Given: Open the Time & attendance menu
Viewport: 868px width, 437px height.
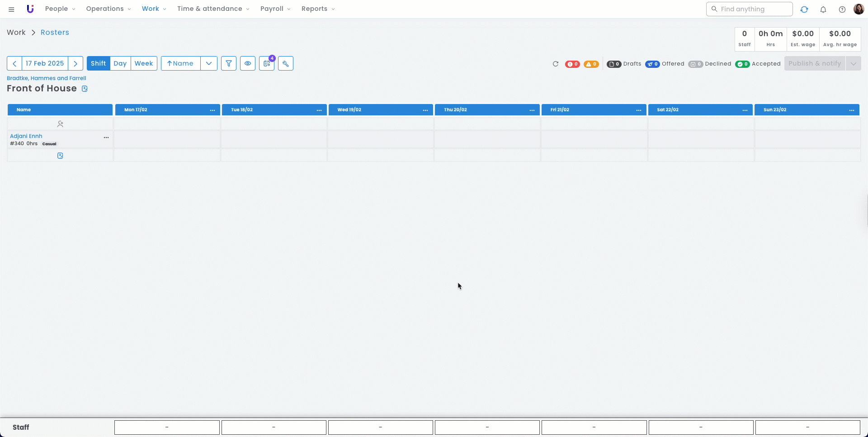Looking at the screenshot, I should pyautogui.click(x=213, y=9).
